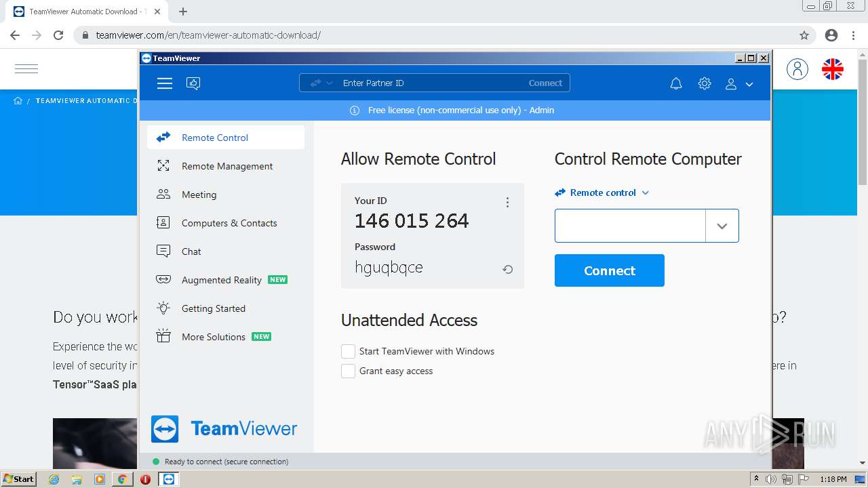Launch Opera from the taskbar
Screen dimensions: 868x488
145,479
